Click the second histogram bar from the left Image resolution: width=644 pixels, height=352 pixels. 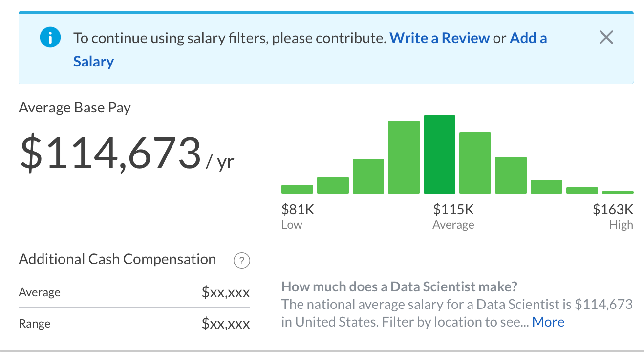tap(333, 185)
